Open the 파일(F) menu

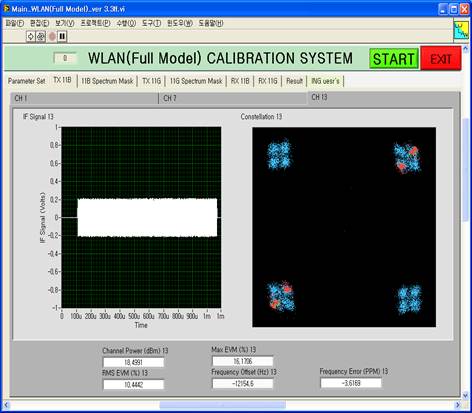click(15, 23)
